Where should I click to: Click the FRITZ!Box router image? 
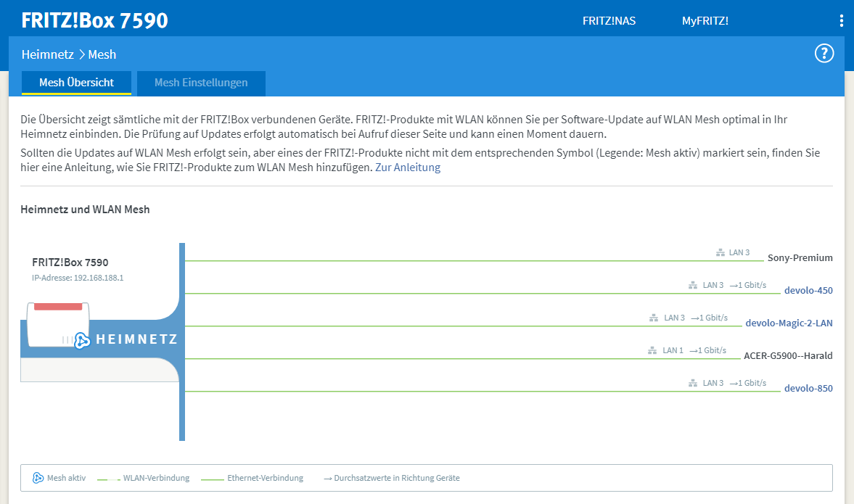click(x=58, y=325)
